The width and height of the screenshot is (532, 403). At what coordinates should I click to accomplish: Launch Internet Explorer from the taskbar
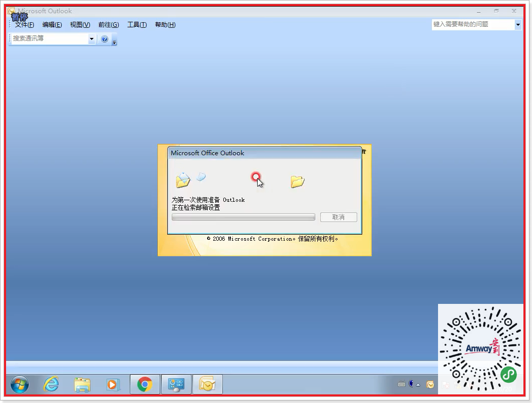click(x=51, y=385)
